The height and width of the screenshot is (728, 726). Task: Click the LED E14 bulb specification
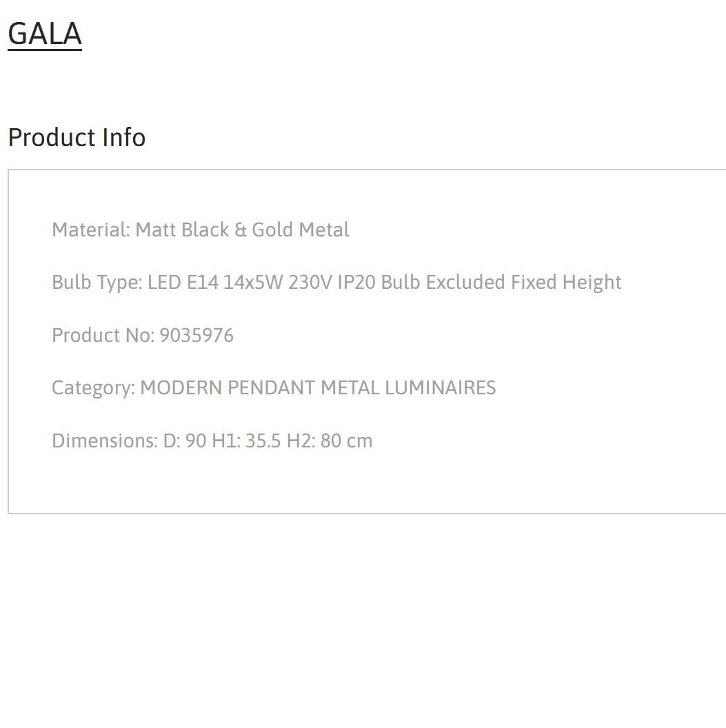click(x=183, y=282)
